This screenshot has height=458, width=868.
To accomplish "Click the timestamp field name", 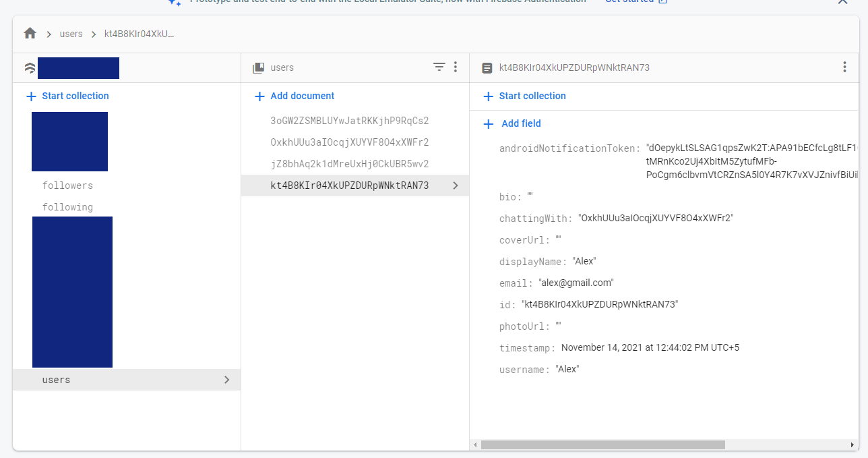I will click(x=528, y=348).
